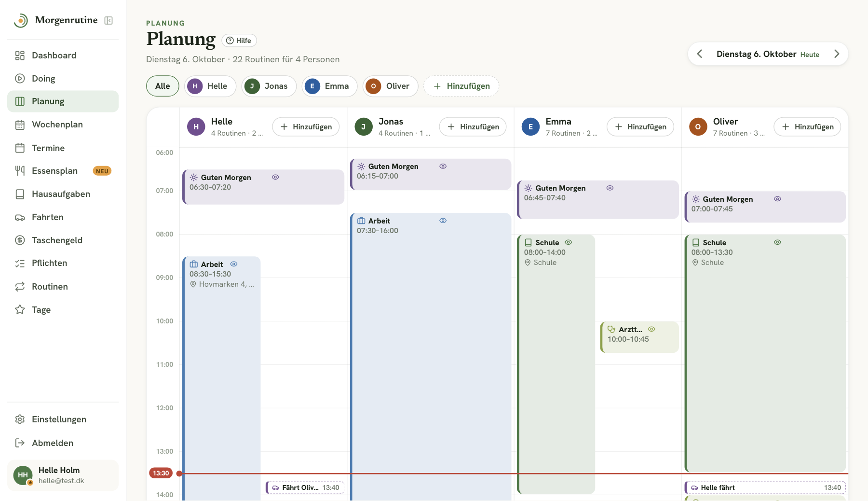Image resolution: width=868 pixels, height=501 pixels.
Task: Add a routine in Helle's column
Action: (306, 127)
